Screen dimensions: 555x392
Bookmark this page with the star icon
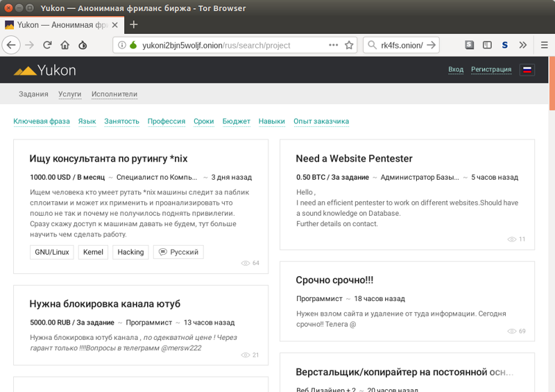(349, 45)
